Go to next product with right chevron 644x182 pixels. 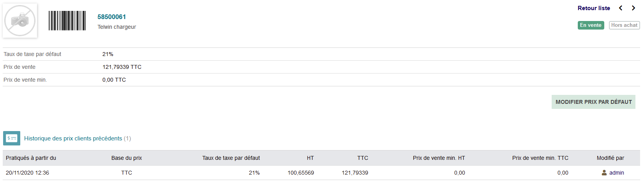[x=633, y=8]
